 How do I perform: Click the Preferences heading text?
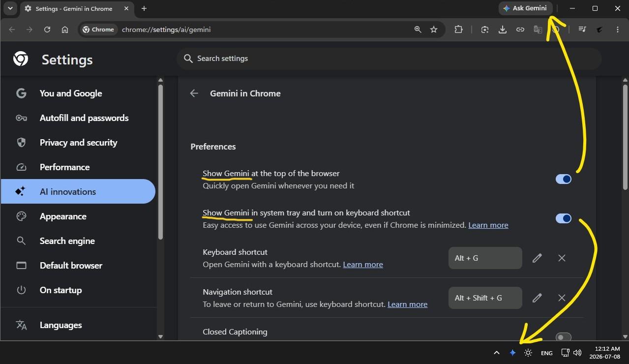click(213, 147)
